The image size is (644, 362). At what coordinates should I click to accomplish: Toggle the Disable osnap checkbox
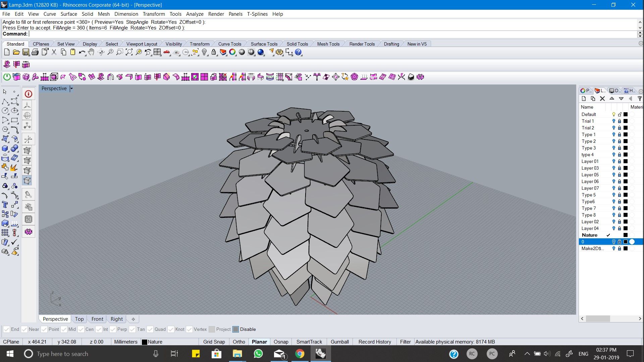click(x=235, y=329)
